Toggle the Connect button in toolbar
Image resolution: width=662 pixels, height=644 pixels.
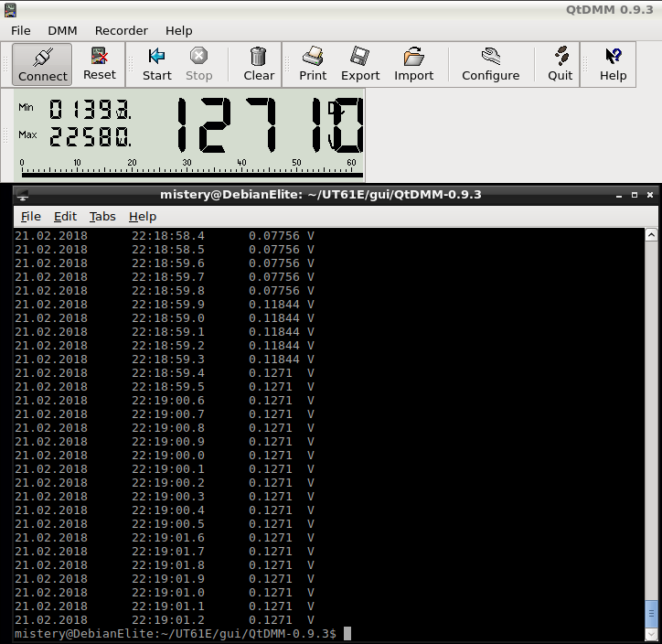tap(43, 64)
